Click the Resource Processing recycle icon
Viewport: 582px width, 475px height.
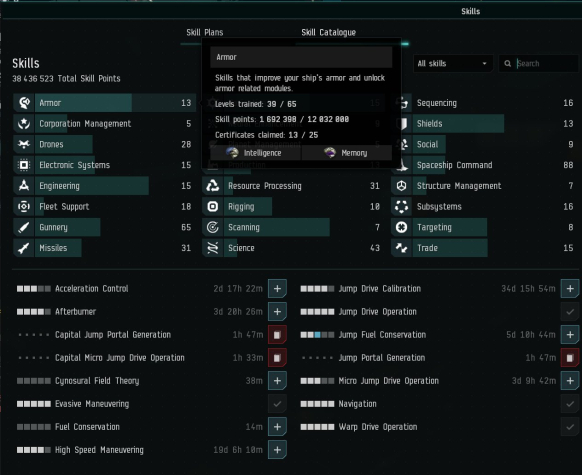pyautogui.click(x=213, y=186)
